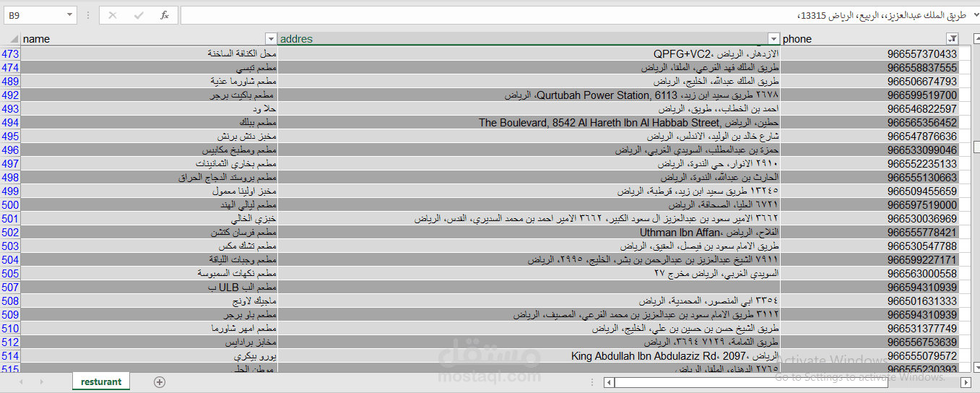Click address cell with The Boulevard, 8542
The image size is (980, 393).
[x=529, y=122]
